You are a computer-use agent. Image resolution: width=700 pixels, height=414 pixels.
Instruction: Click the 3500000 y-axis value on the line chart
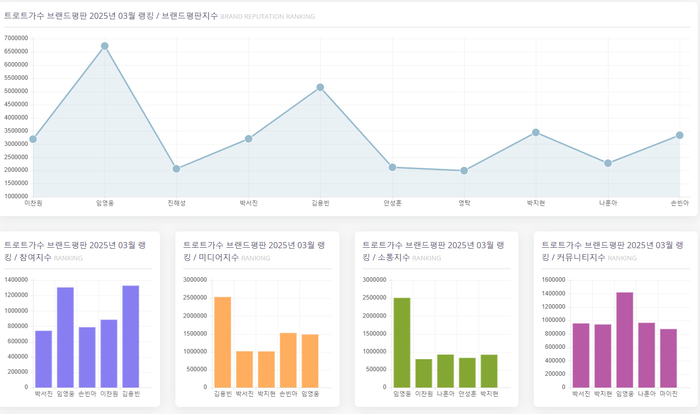(16, 131)
